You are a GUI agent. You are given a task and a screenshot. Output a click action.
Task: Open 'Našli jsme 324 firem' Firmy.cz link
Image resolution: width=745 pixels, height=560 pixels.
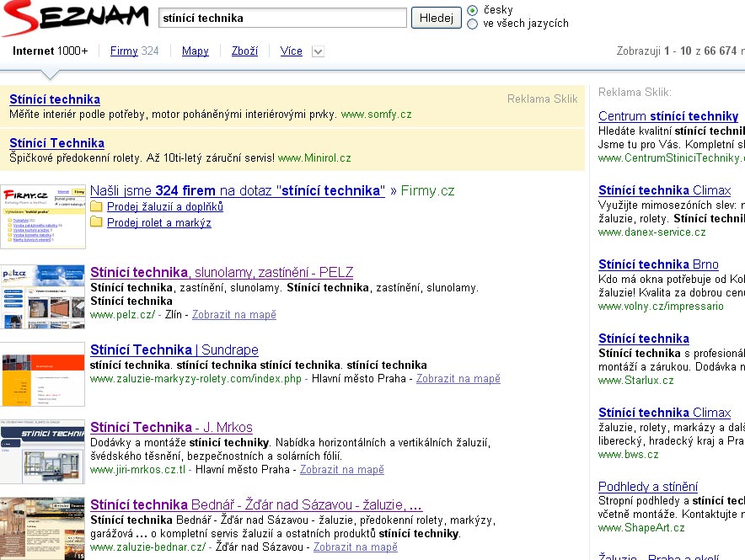238,190
